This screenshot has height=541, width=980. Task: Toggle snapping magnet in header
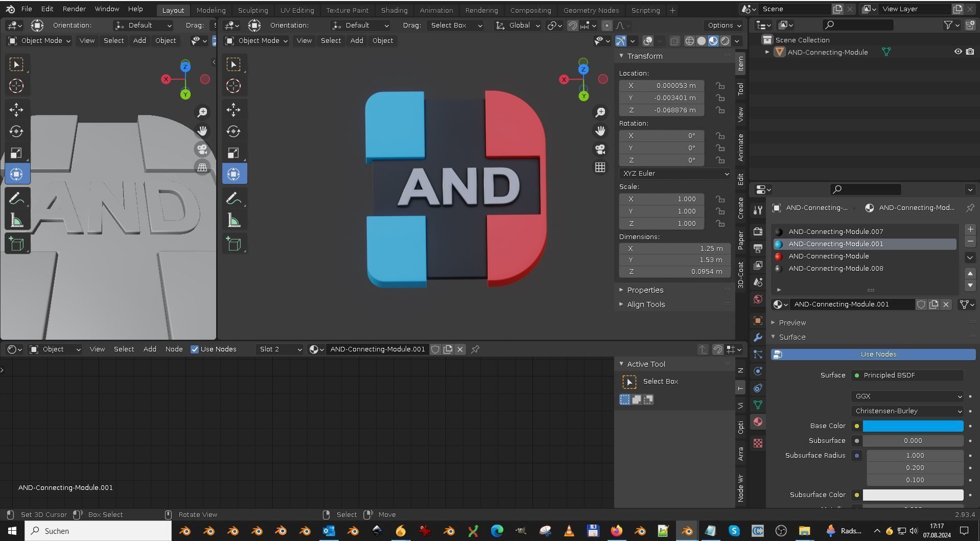pyautogui.click(x=573, y=26)
